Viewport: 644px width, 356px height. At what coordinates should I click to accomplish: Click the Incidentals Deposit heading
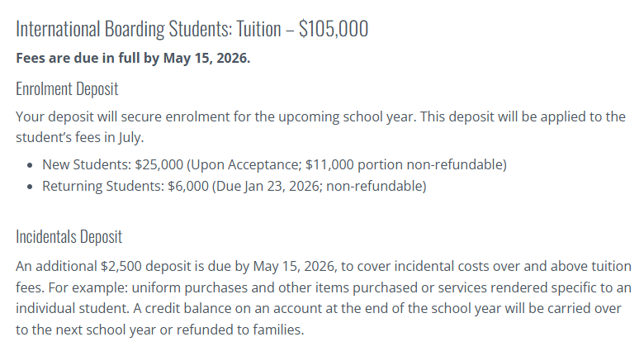point(69,237)
